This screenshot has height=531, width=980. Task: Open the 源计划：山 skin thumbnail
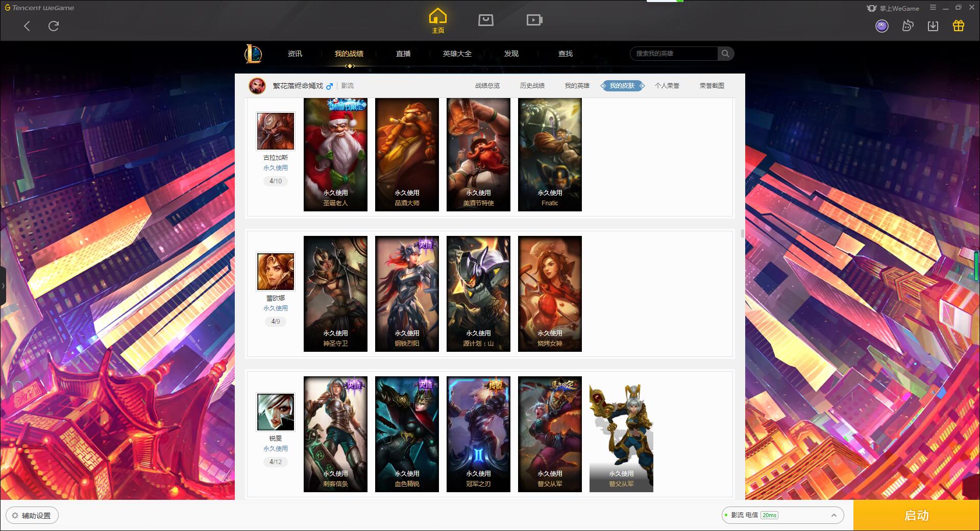click(478, 294)
